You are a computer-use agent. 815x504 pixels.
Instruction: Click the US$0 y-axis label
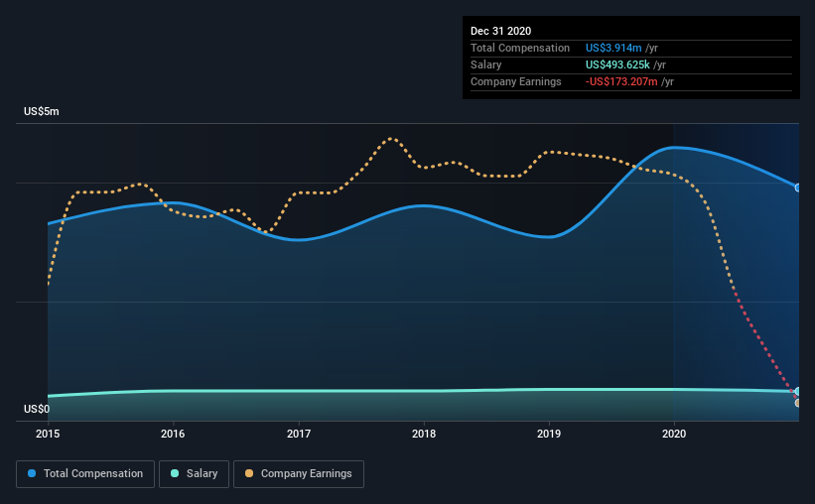(37, 409)
